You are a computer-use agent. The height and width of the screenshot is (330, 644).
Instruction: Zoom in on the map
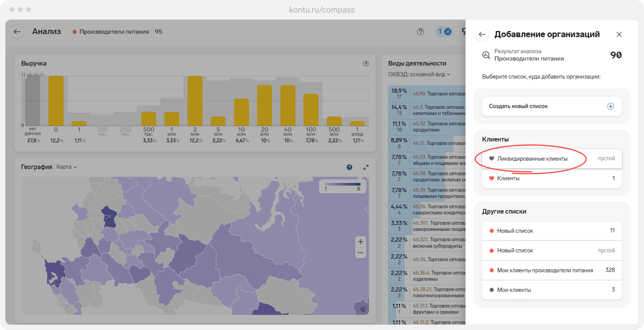[x=360, y=242]
